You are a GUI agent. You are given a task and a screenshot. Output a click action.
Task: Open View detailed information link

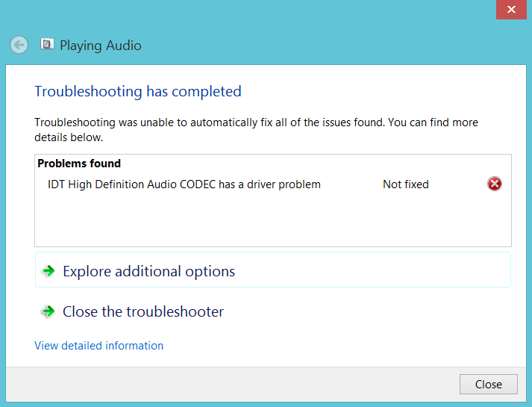[x=98, y=346]
